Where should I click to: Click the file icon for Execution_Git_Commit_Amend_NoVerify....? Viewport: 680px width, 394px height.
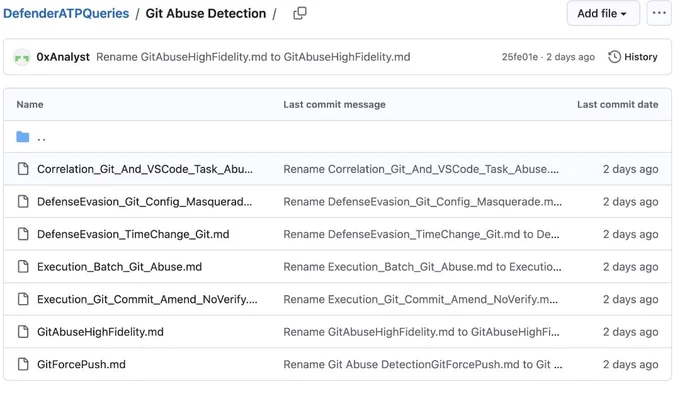click(x=23, y=299)
